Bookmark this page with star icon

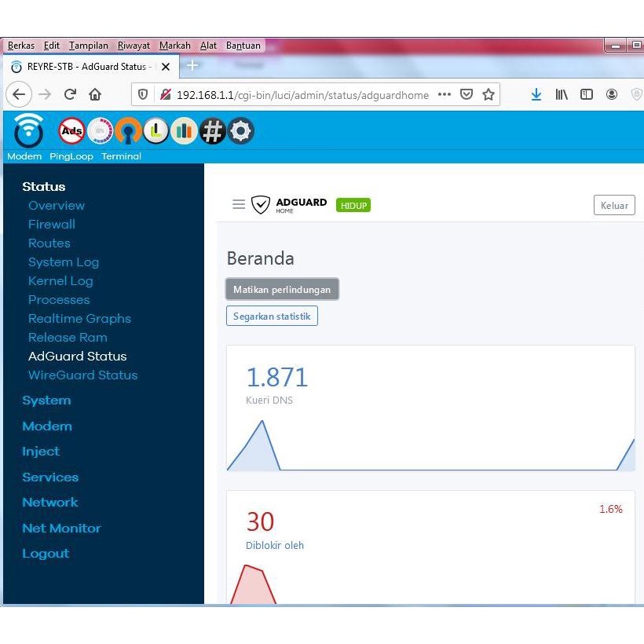(488, 94)
